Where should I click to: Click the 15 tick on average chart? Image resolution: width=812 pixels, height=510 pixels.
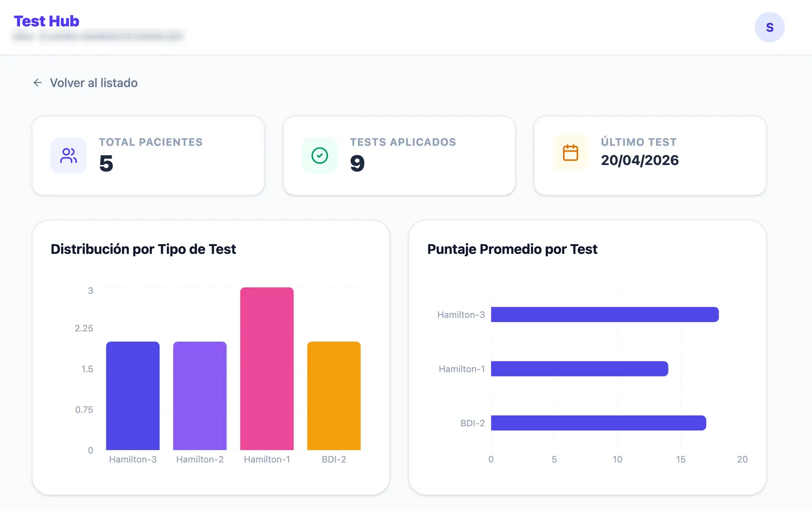(681, 459)
